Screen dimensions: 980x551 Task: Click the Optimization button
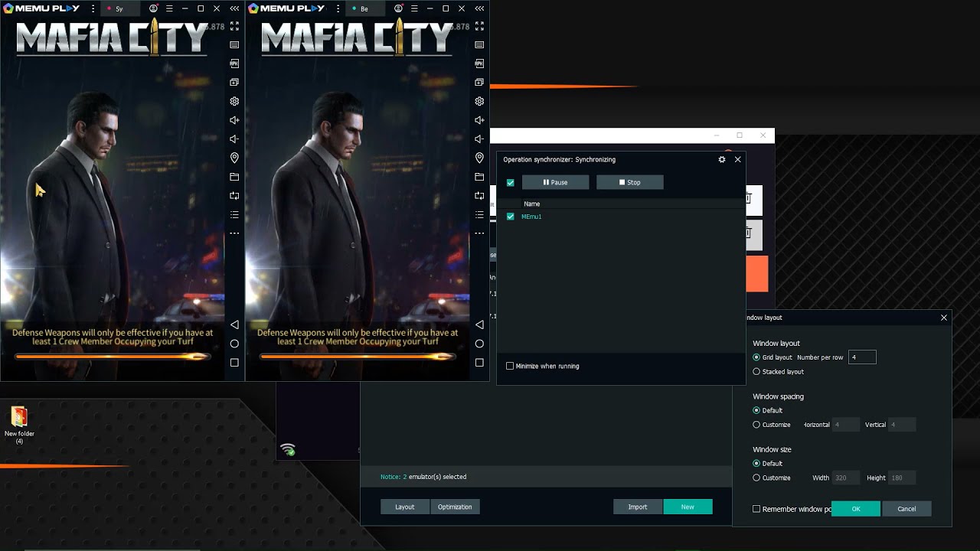click(x=455, y=507)
